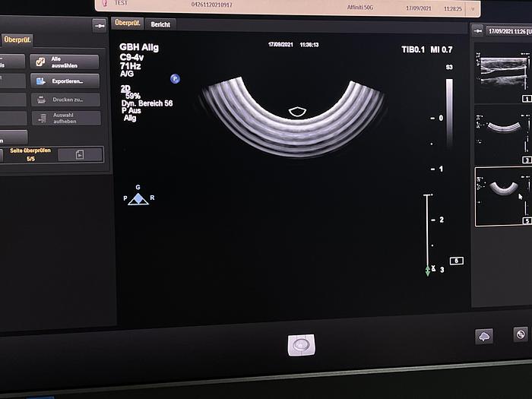Click the depth scale 2 marker
This screenshot has width=532, height=399.
point(442,220)
